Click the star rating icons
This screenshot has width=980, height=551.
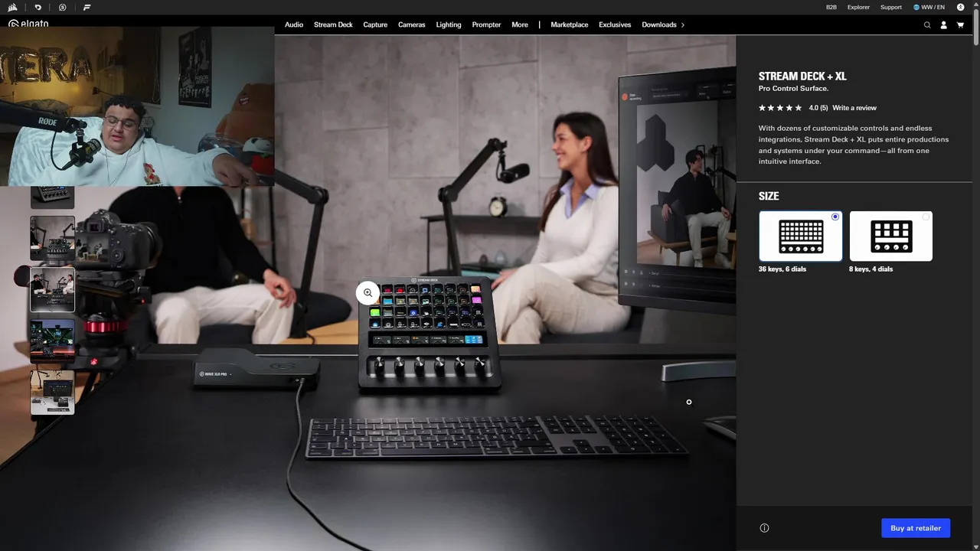(x=780, y=108)
